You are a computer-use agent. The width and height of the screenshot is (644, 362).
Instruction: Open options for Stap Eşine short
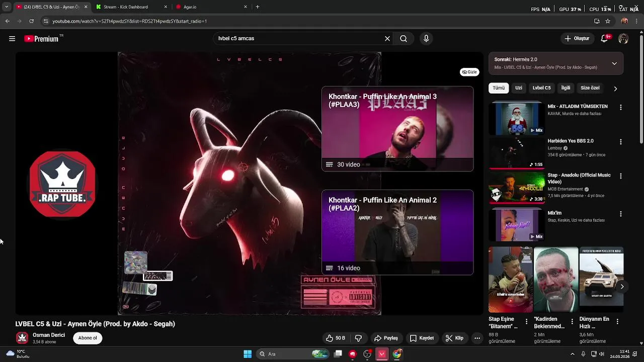[x=526, y=321]
